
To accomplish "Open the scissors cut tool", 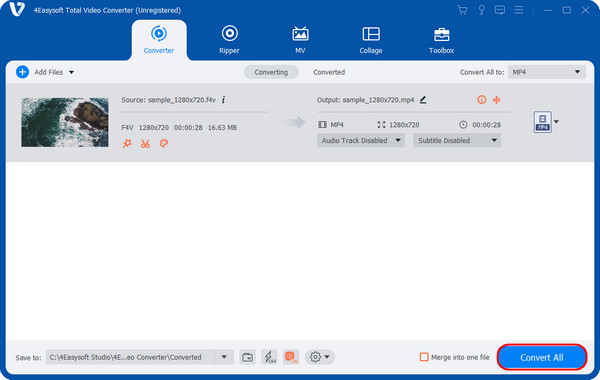I will tap(145, 144).
